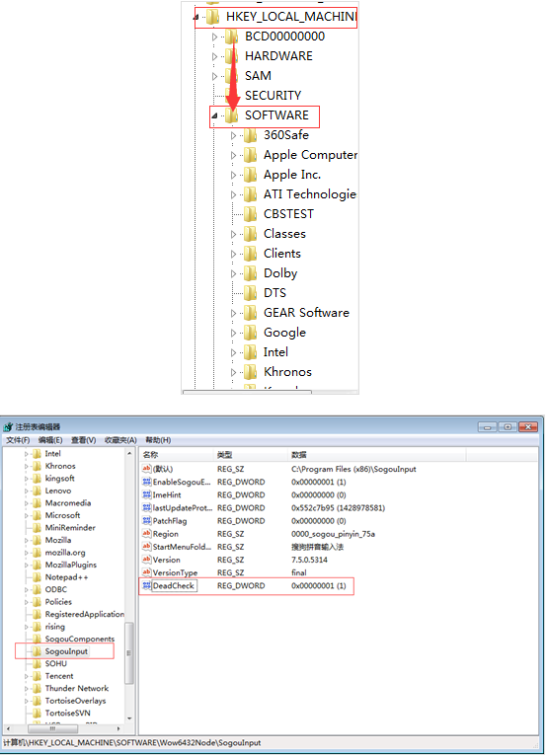Select the SOHU key
Screen dimensions: 548x756
(56, 663)
